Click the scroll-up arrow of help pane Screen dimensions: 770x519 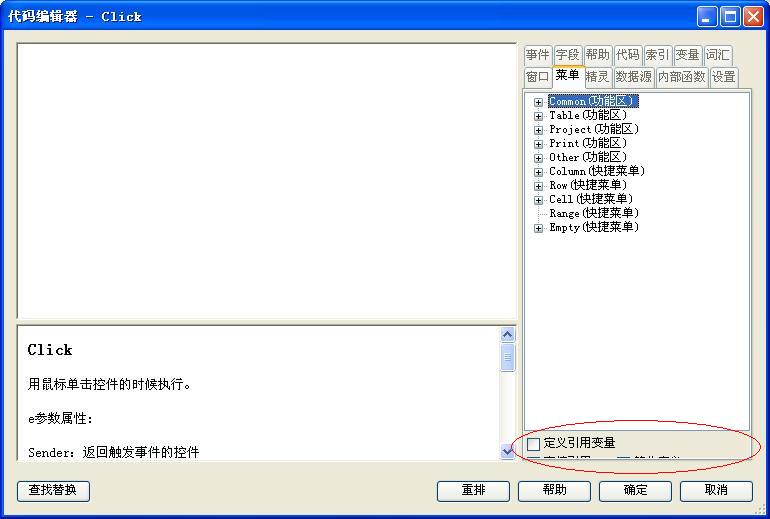pos(507,335)
